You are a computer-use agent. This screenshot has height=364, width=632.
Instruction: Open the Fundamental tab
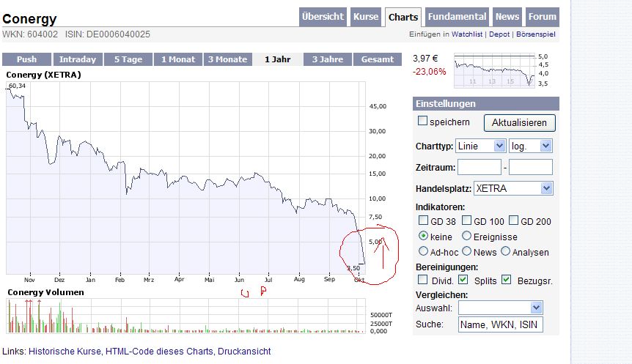(457, 17)
